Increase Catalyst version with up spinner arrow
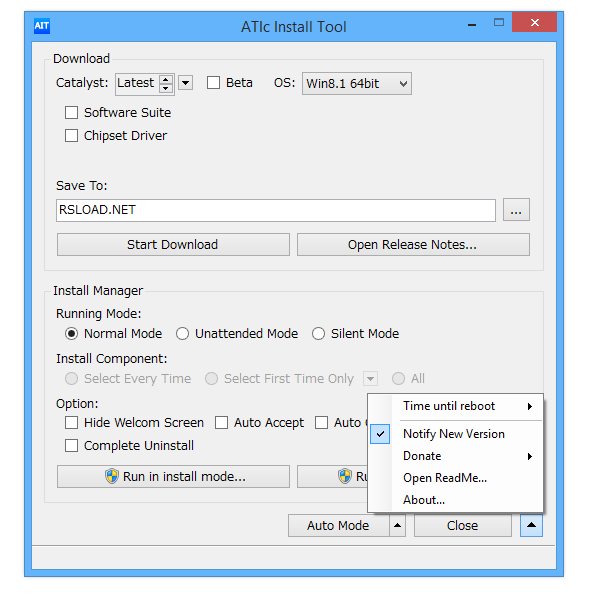Viewport: 605px width, 603px height. 166,79
